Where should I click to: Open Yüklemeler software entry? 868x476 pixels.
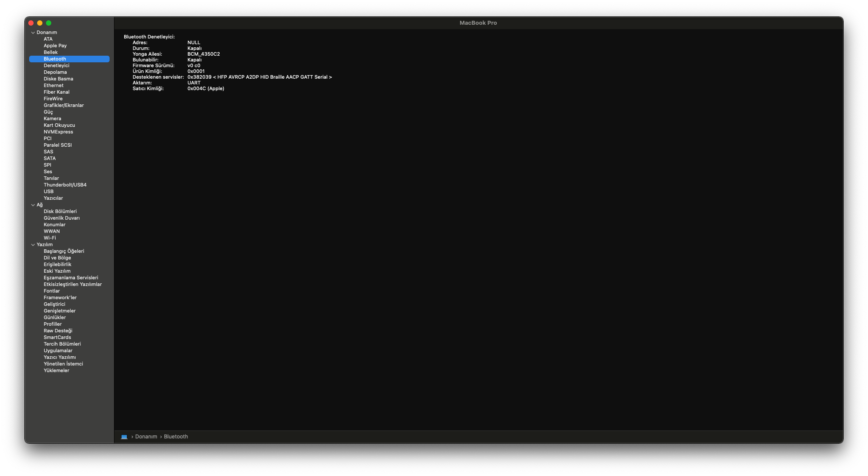56,370
